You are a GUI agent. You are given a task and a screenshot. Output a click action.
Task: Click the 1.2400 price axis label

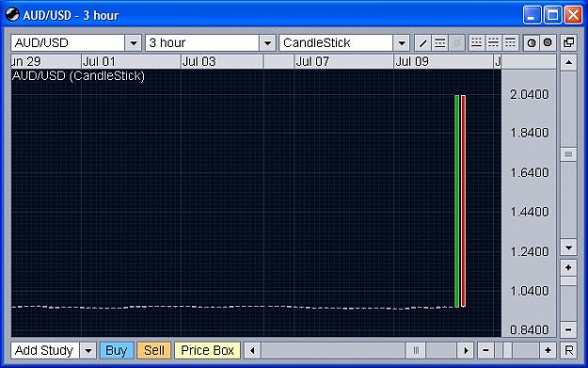pos(529,251)
